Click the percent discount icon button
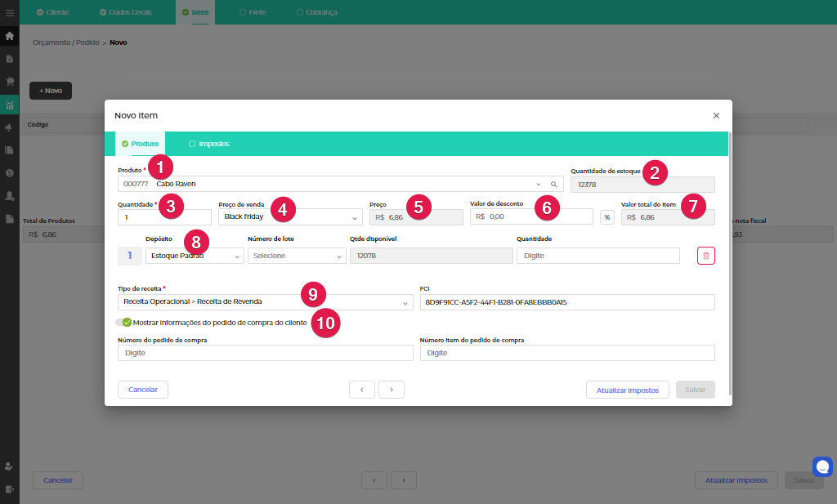The height and width of the screenshot is (504, 837). [x=607, y=217]
